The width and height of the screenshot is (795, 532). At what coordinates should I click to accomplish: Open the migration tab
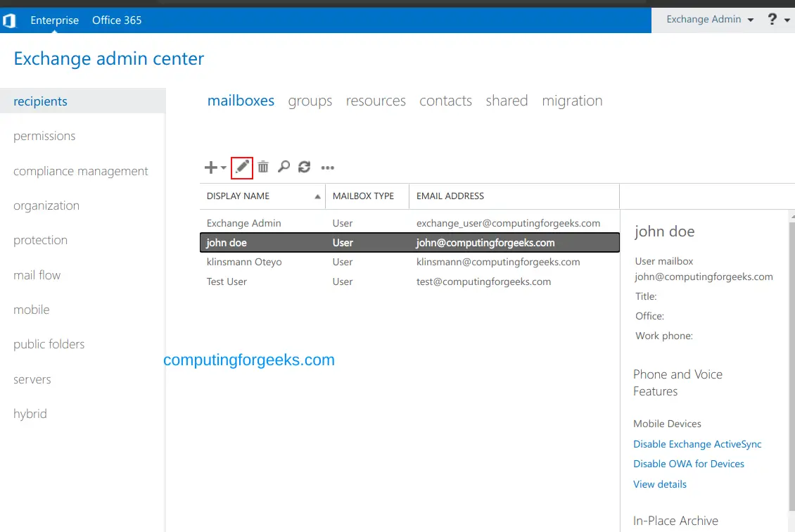pyautogui.click(x=572, y=101)
